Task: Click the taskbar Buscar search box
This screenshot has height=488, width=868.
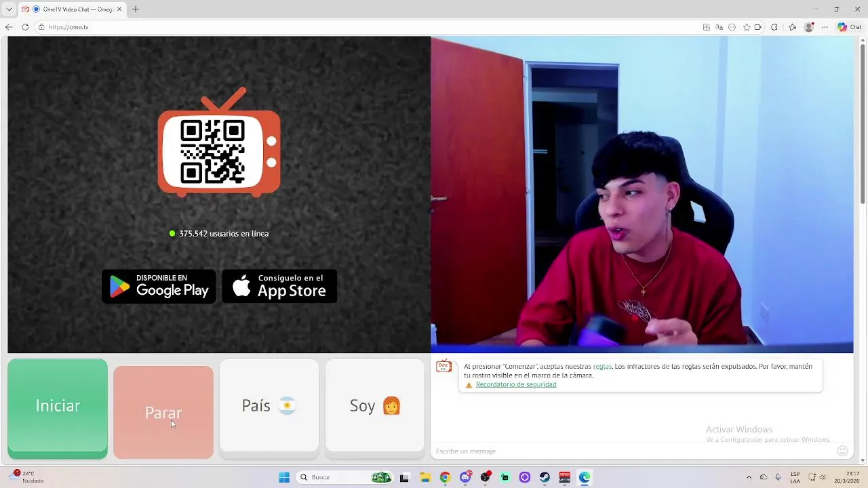Action: (x=346, y=477)
